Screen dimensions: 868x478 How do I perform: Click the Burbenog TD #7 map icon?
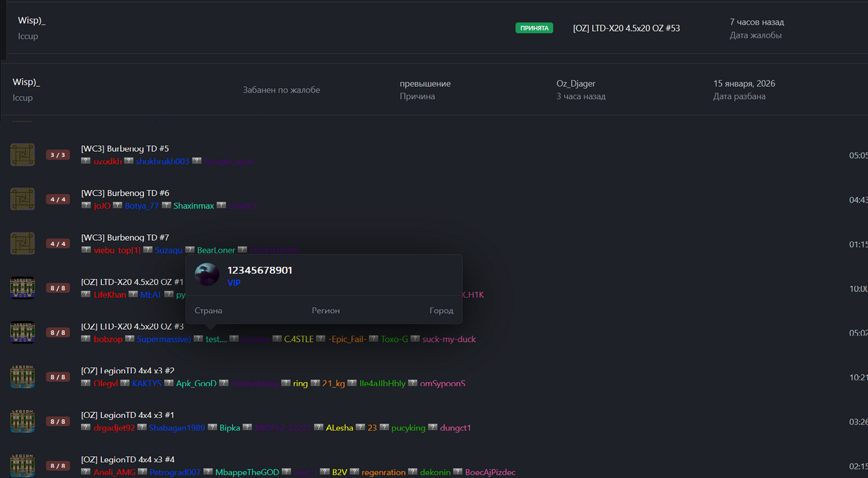coord(22,244)
